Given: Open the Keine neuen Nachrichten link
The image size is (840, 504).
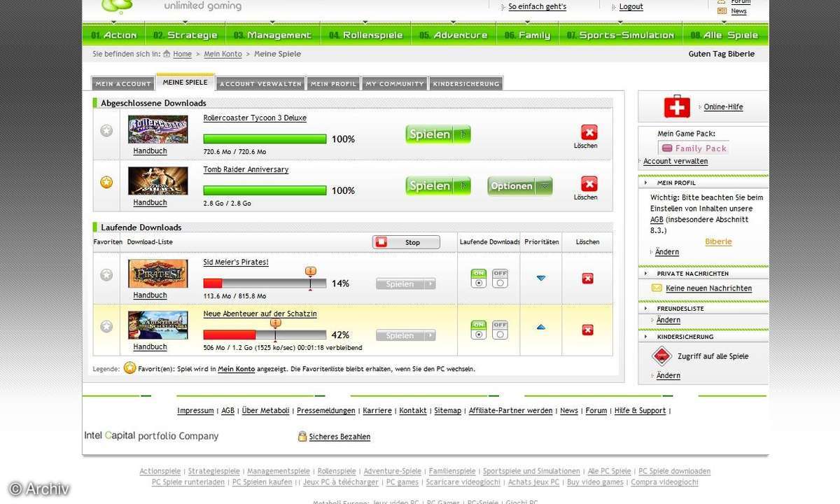Looking at the screenshot, I should [708, 288].
